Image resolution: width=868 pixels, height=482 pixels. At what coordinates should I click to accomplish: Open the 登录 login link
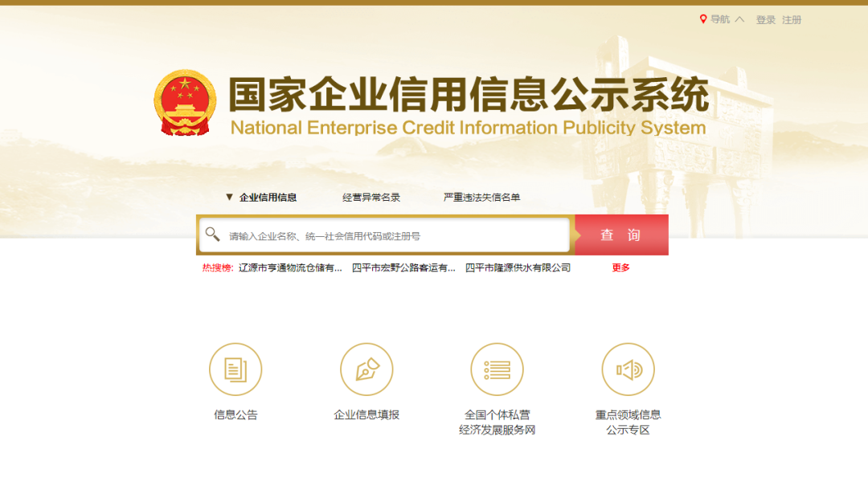766,20
